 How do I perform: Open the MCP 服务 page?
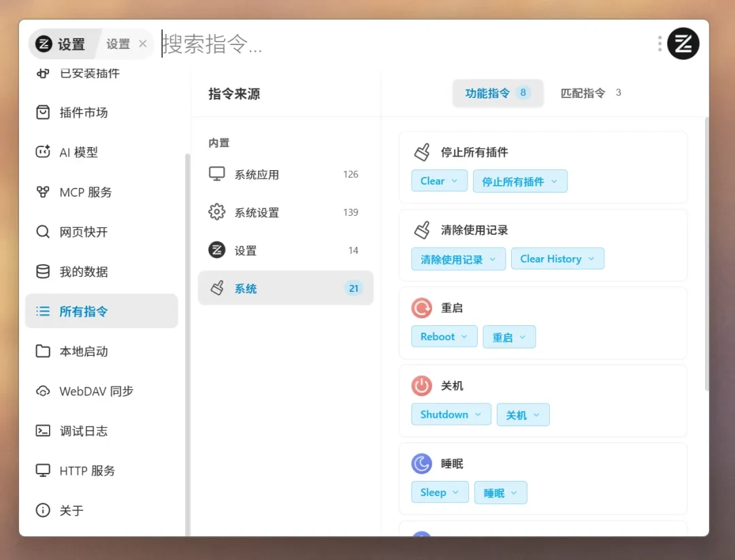pos(101,192)
